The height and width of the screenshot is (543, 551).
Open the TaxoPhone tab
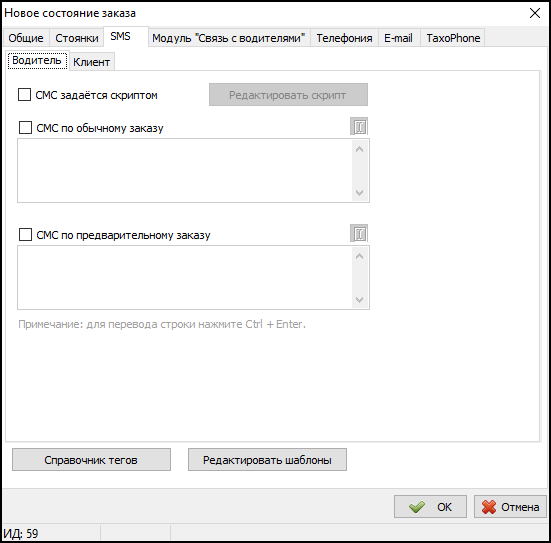coord(453,38)
